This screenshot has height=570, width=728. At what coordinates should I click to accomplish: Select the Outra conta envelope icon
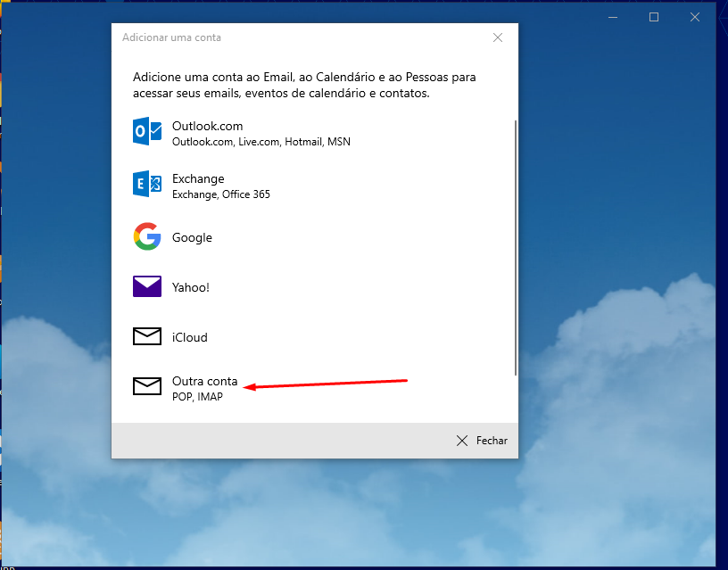[147, 385]
